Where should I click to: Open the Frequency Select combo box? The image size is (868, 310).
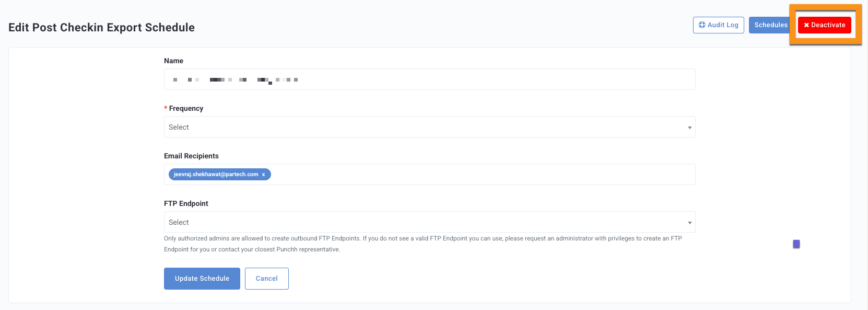pos(429,127)
